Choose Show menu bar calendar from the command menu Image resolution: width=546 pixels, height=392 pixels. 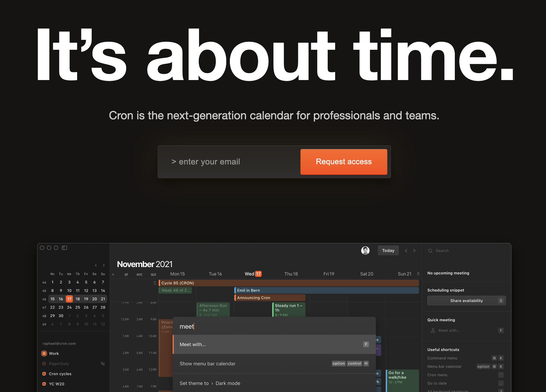point(208,364)
